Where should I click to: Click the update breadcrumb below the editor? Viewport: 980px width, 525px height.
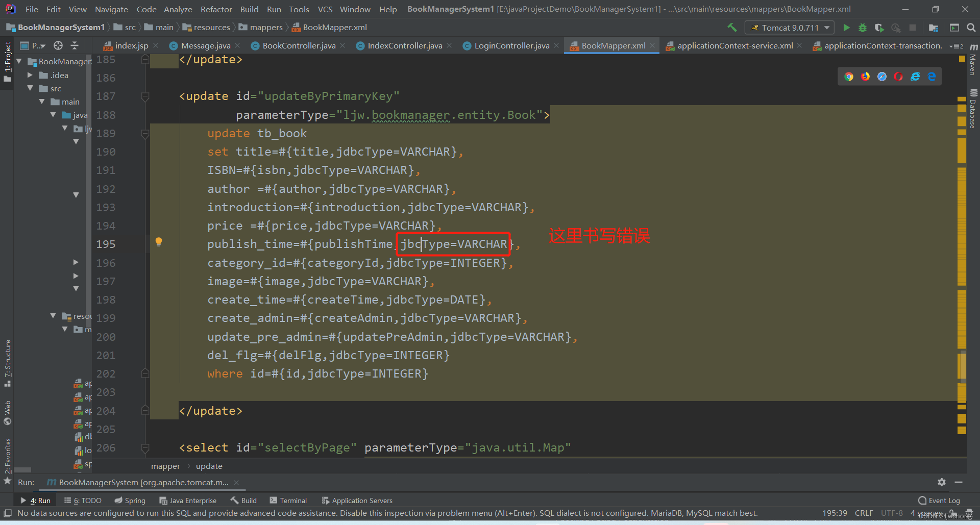click(x=209, y=466)
